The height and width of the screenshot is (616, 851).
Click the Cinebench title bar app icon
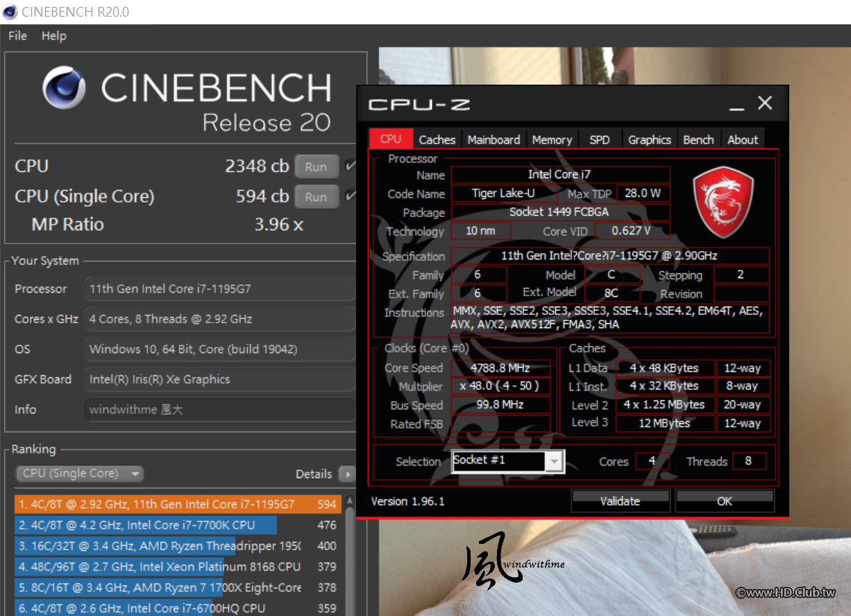point(10,12)
